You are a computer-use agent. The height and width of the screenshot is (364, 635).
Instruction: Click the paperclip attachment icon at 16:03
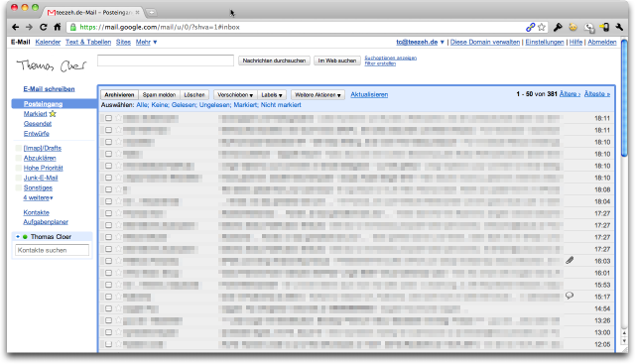click(570, 260)
